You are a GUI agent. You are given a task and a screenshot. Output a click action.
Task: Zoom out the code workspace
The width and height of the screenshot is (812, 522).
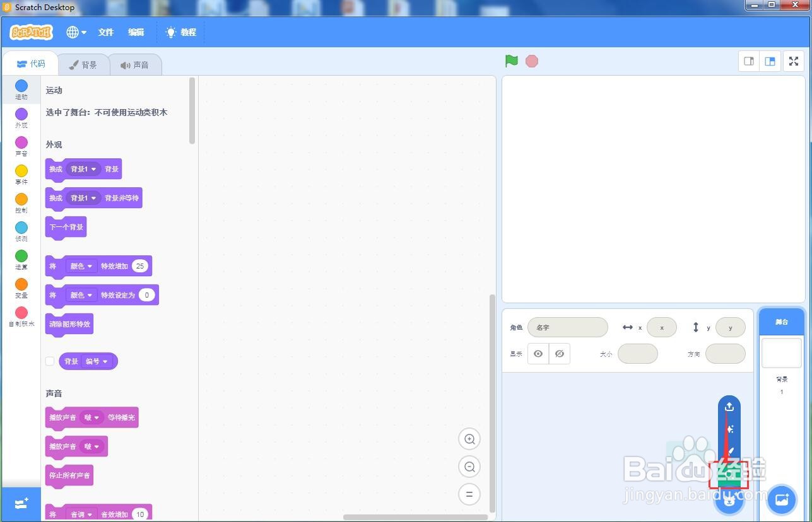469,467
